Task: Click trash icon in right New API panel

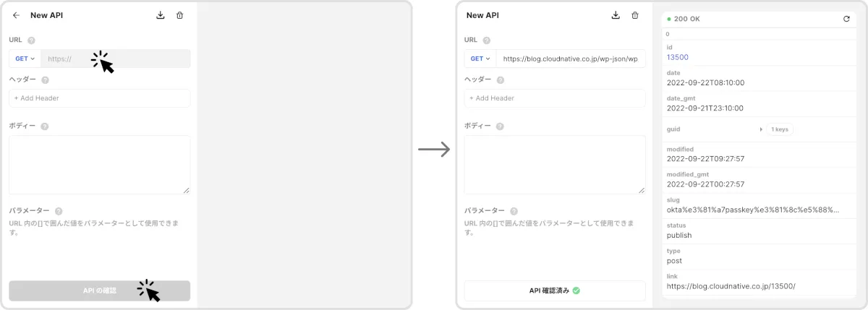Action: [635, 15]
